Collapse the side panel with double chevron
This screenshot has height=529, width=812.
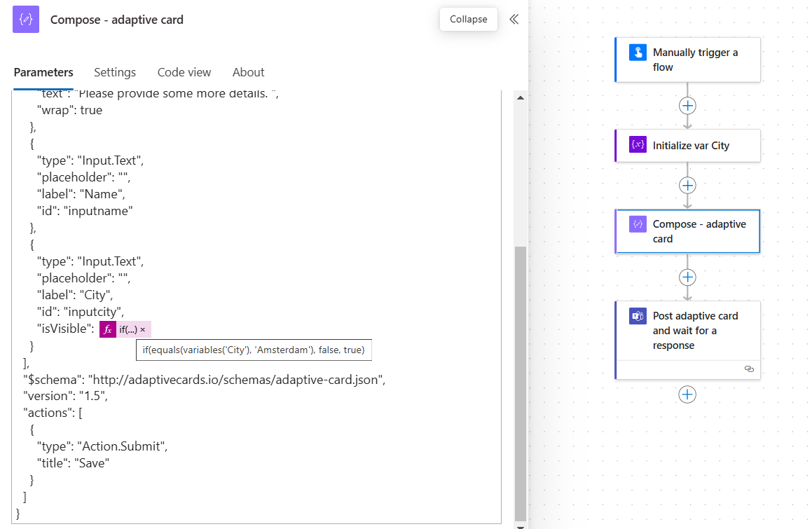coord(514,19)
